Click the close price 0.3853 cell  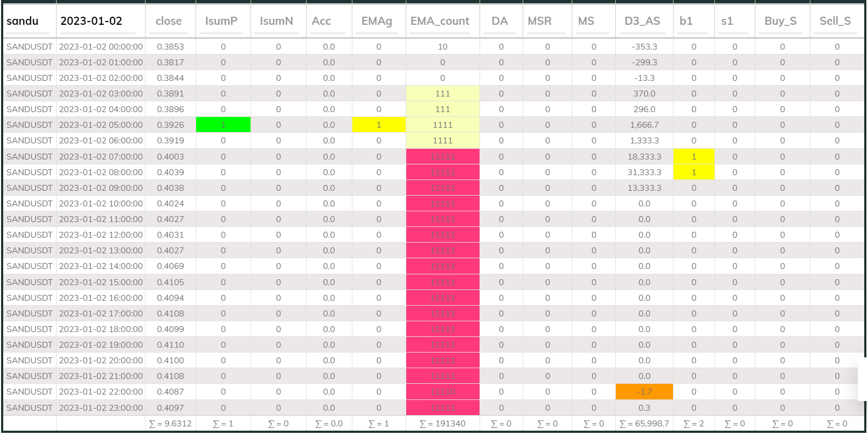click(170, 47)
